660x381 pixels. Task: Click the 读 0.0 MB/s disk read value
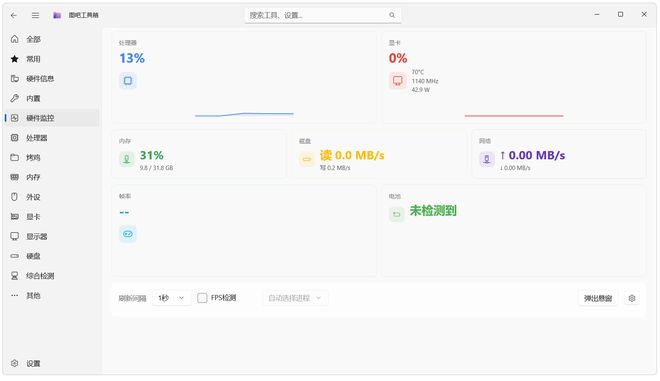tap(352, 155)
